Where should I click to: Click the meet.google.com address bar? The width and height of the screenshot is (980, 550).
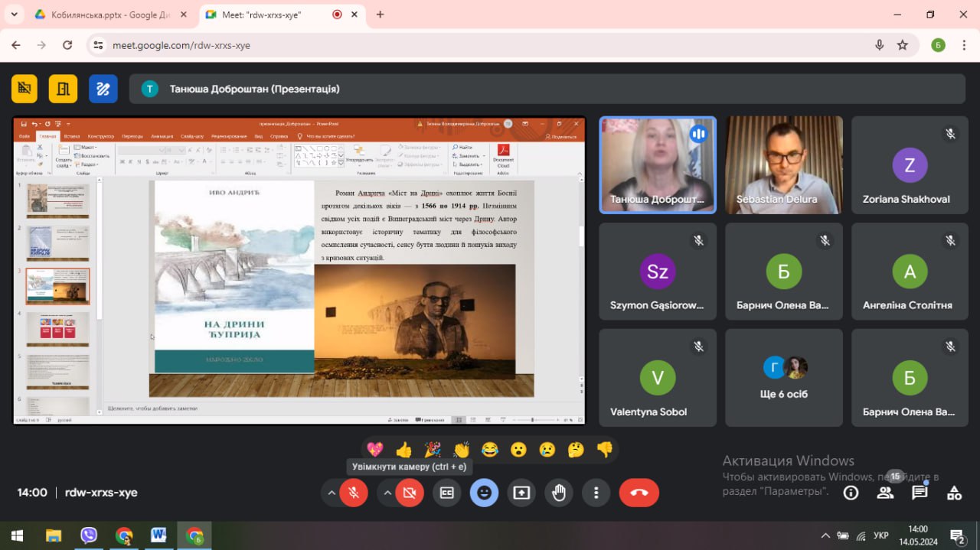pos(459,45)
